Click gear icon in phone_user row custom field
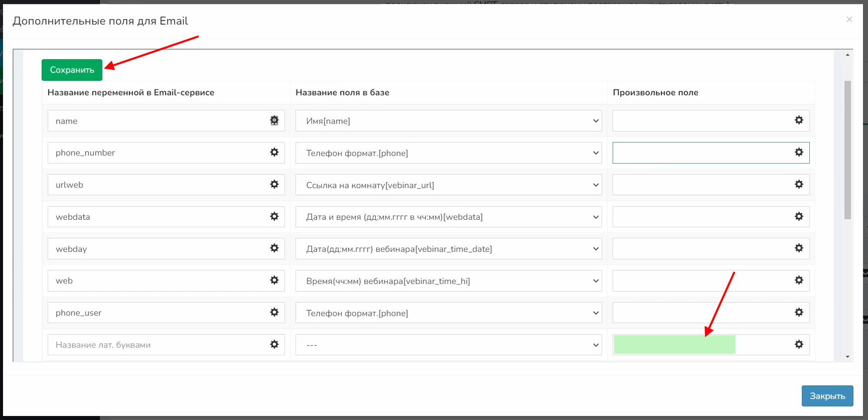Screen dimensions: 868x420 click(x=799, y=312)
